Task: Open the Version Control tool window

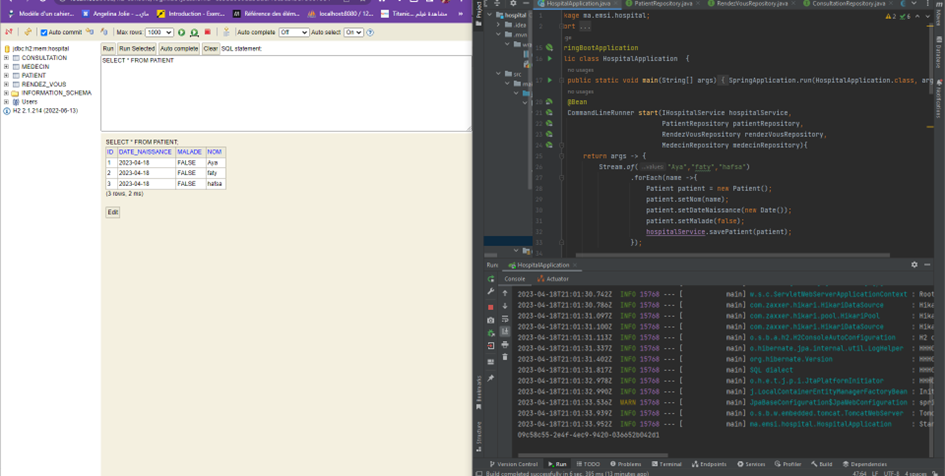Action: click(x=513, y=464)
